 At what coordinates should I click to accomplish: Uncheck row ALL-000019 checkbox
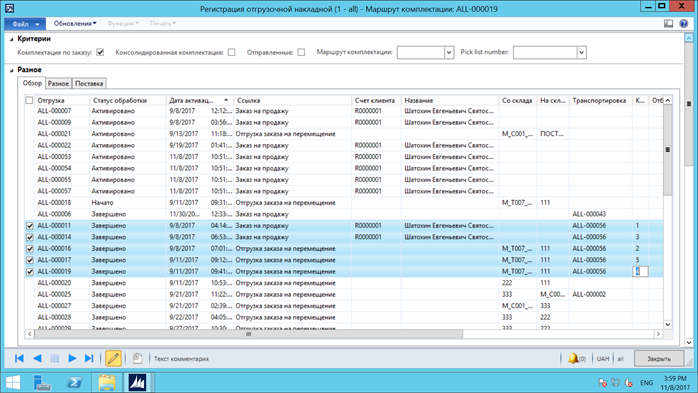click(30, 271)
